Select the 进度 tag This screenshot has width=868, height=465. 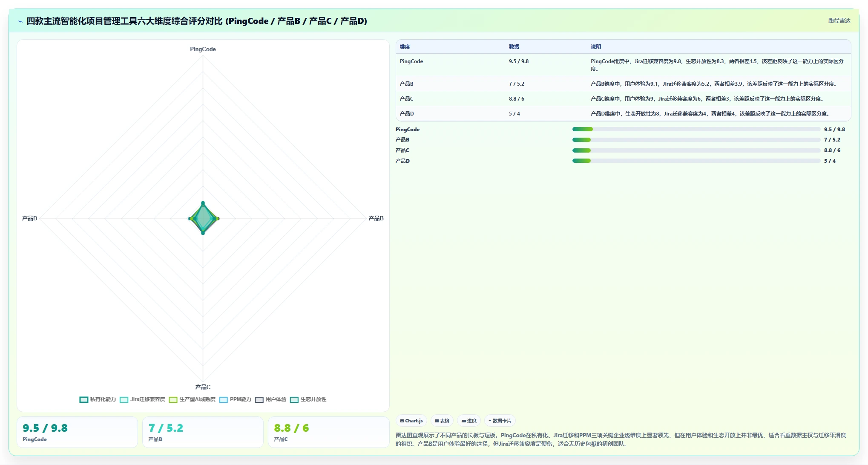tap(469, 421)
